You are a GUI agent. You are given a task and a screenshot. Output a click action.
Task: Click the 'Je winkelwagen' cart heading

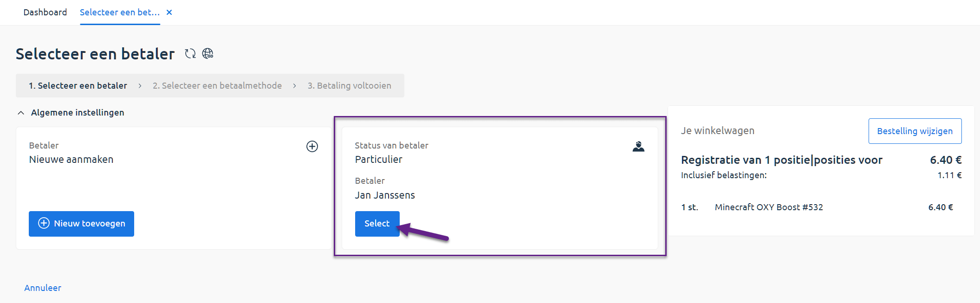[x=718, y=131]
